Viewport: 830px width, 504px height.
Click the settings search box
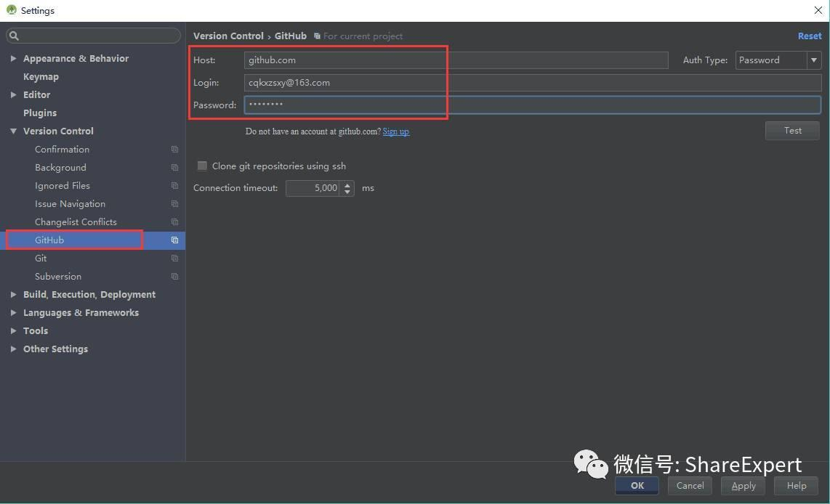click(93, 36)
